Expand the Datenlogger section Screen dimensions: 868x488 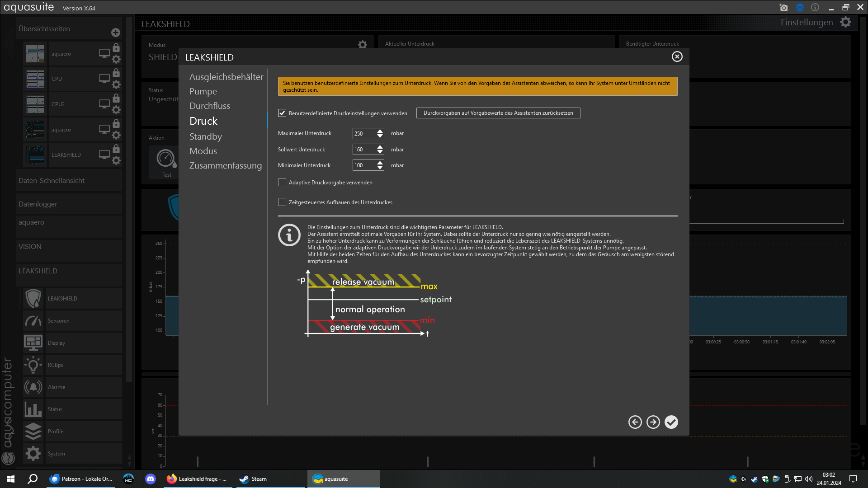[38, 204]
